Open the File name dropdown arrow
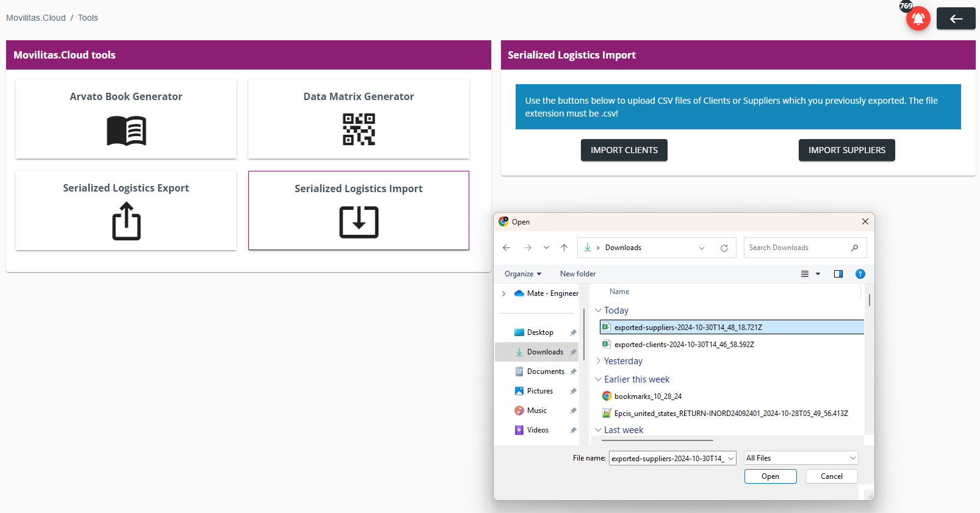The image size is (980, 513). (x=731, y=458)
